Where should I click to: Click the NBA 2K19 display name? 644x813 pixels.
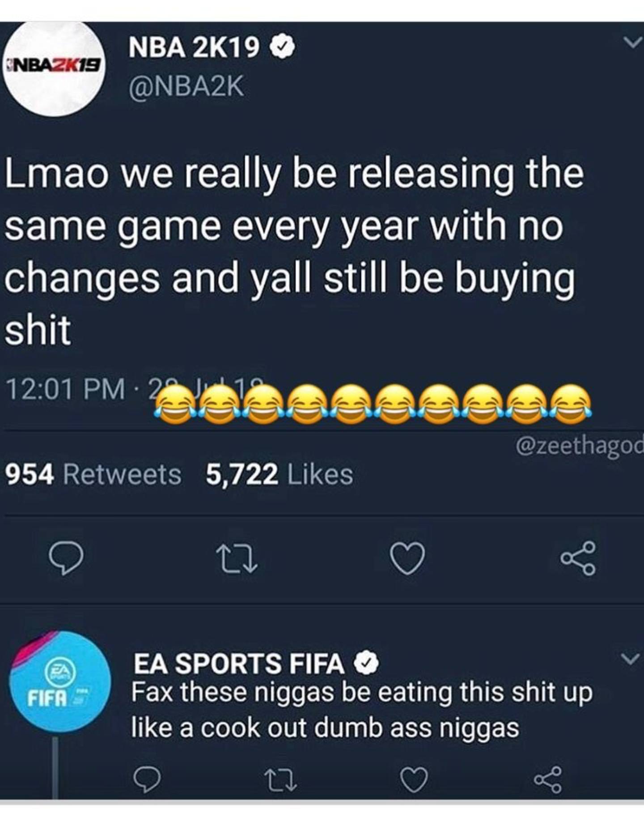coord(194,47)
